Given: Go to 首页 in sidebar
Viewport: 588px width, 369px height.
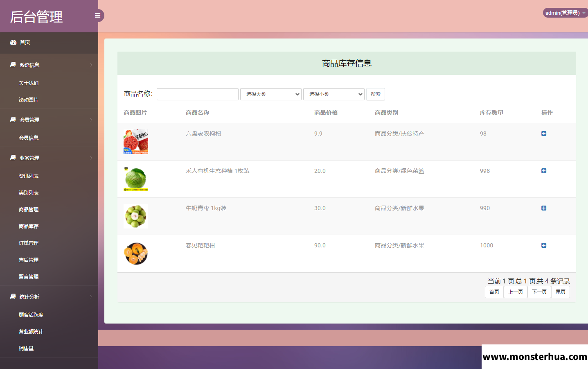Looking at the screenshot, I should pyautogui.click(x=25, y=42).
